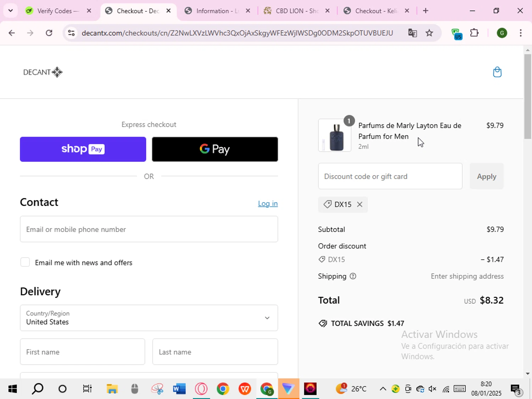
Task: Click the VPN US extension icon
Action: coord(457,34)
